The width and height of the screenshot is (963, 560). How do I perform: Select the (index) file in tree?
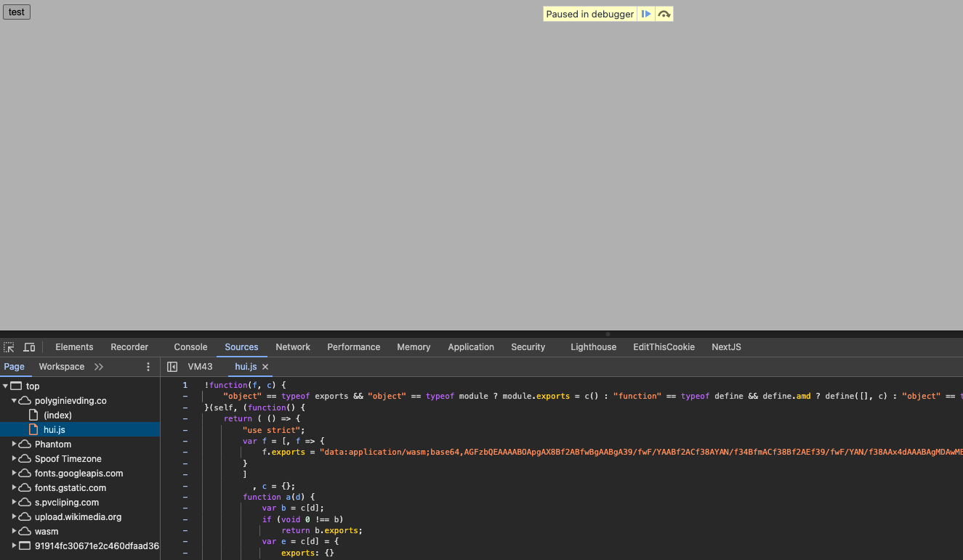tap(57, 415)
